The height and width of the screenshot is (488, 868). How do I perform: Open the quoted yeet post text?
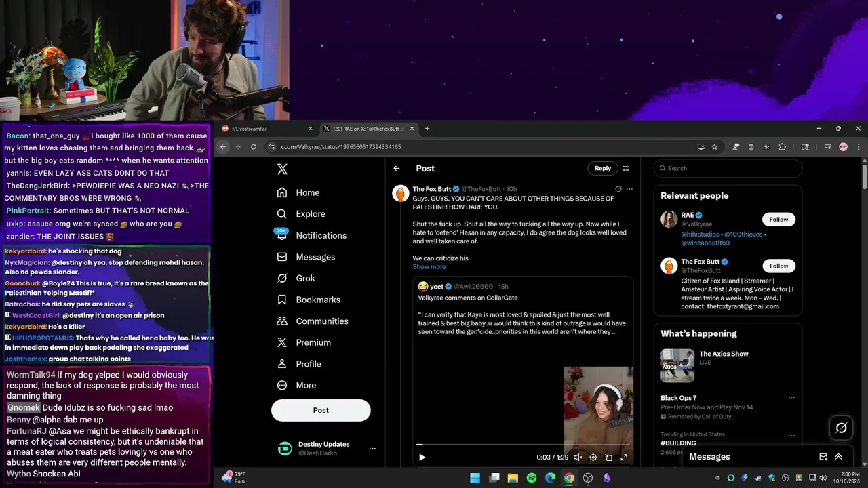click(x=522, y=315)
